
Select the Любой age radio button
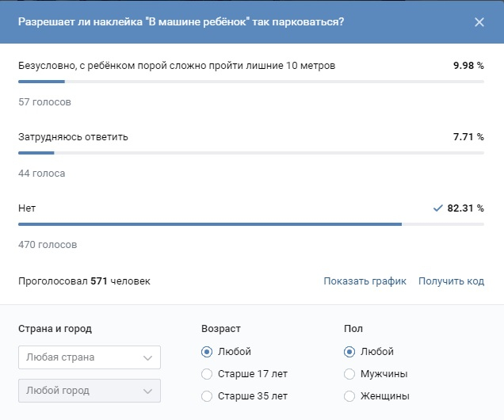click(x=207, y=352)
